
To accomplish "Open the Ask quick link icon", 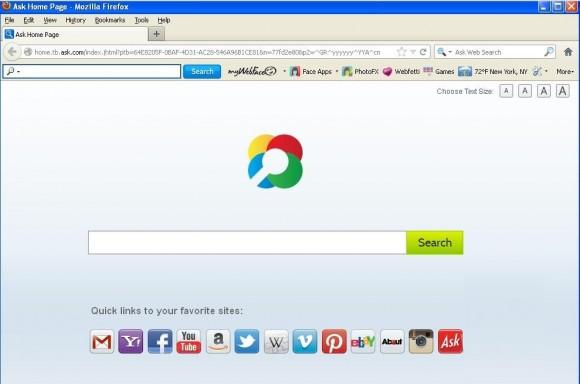I will [450, 341].
